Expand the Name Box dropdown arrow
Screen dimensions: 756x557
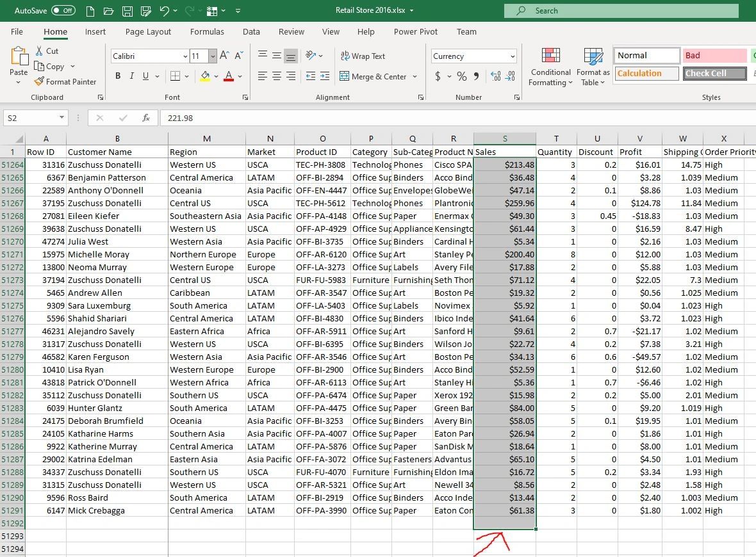coord(62,118)
